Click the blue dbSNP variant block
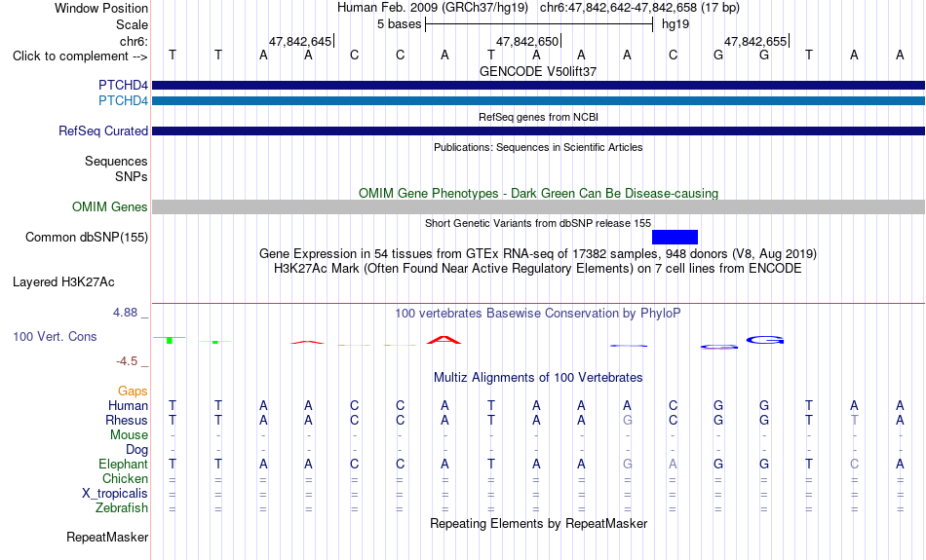This screenshot has height=560, width=926. coord(675,238)
